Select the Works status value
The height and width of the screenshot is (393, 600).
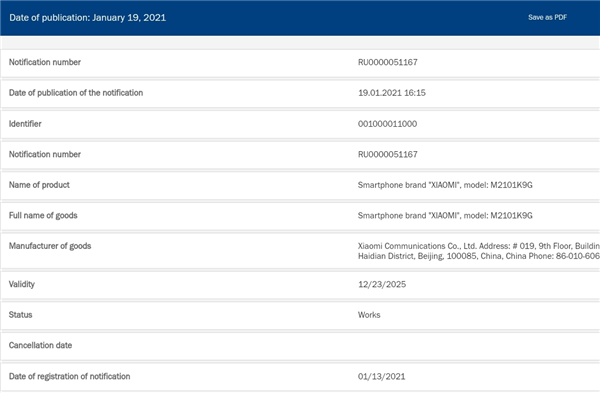point(369,315)
